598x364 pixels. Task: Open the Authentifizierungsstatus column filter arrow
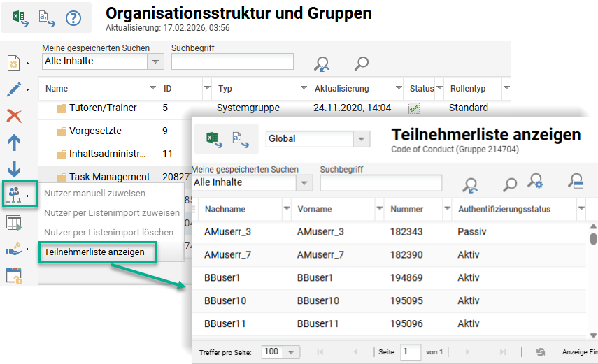(x=581, y=208)
